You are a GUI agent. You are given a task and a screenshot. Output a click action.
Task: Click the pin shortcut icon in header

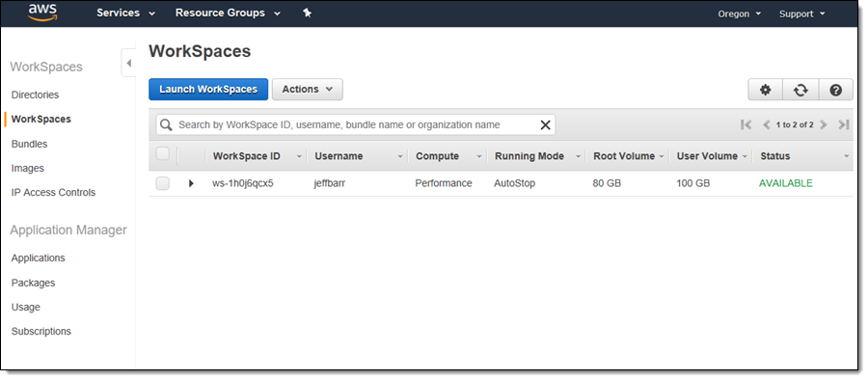click(308, 13)
